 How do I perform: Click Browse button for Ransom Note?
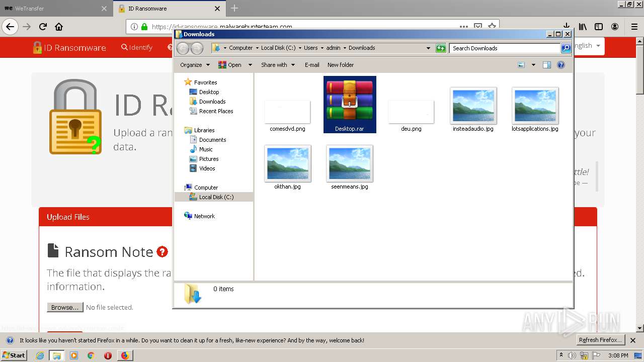pos(65,307)
